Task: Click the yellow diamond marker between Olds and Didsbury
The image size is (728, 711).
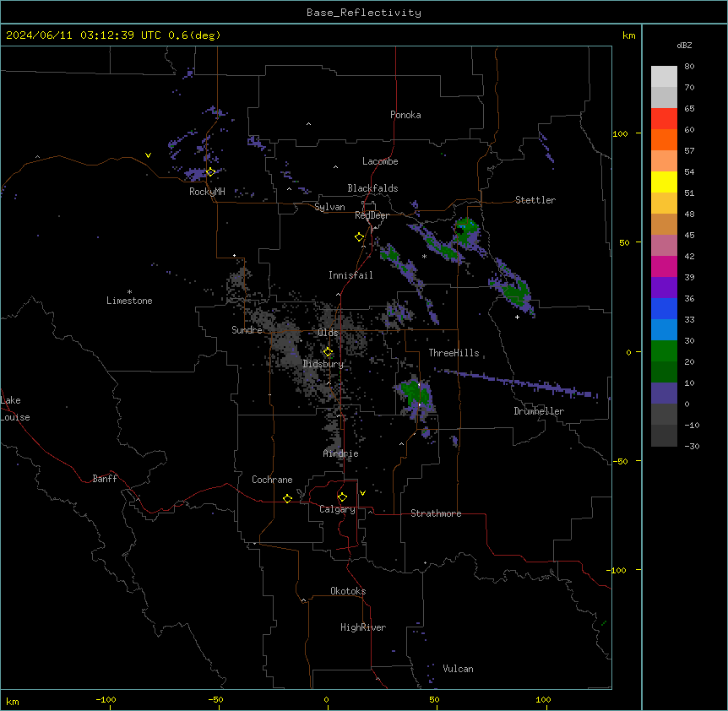Action: [x=328, y=352]
